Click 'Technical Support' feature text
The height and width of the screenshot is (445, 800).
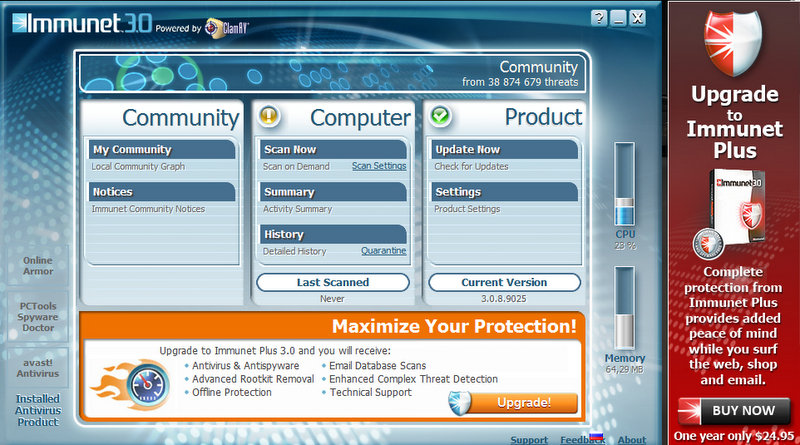pyautogui.click(x=370, y=392)
